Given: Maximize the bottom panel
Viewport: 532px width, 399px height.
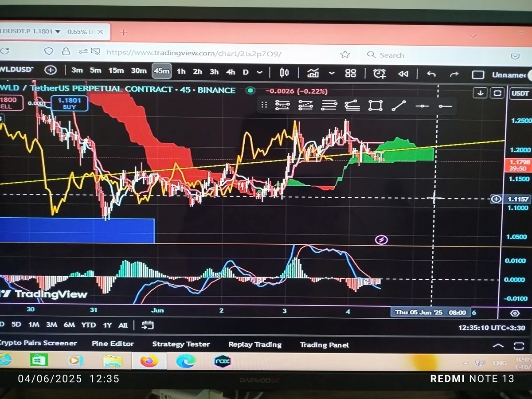Looking at the screenshot, I should point(519,346).
